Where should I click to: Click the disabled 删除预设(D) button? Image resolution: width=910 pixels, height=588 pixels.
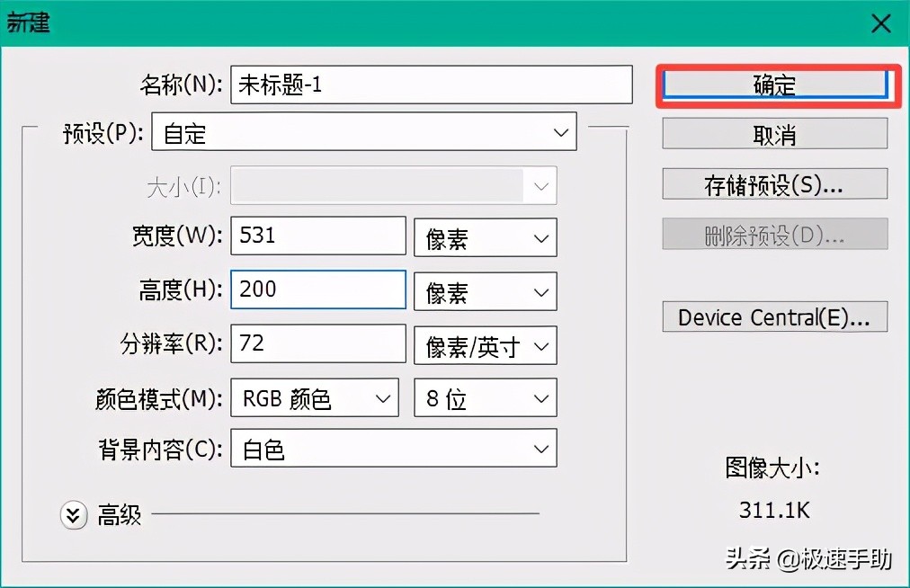coord(774,236)
